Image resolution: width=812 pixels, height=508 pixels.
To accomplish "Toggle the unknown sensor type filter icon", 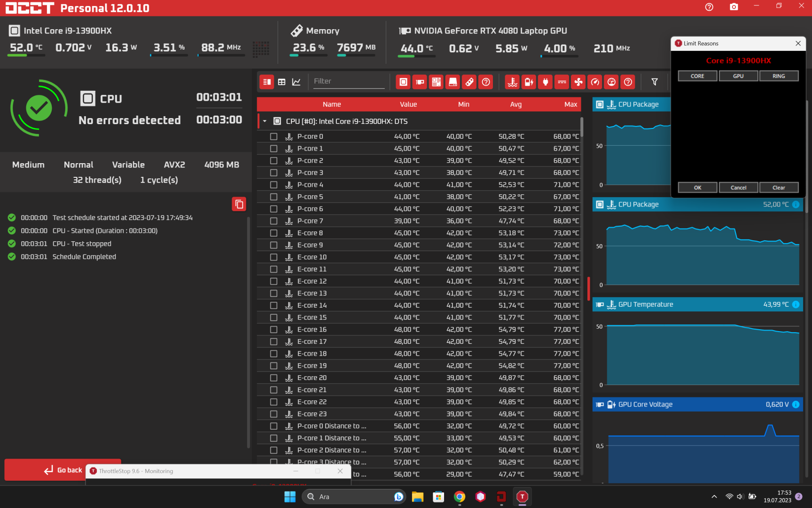I will coord(628,82).
